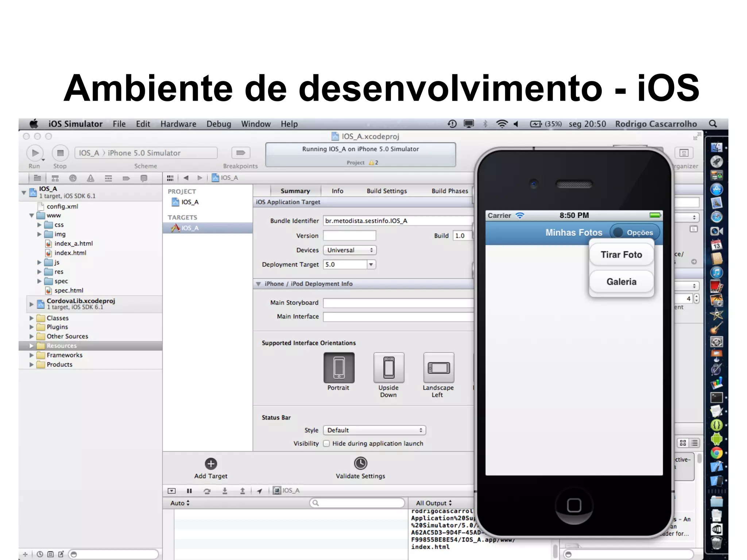
Task: Open the Hardware menu
Action: click(178, 124)
